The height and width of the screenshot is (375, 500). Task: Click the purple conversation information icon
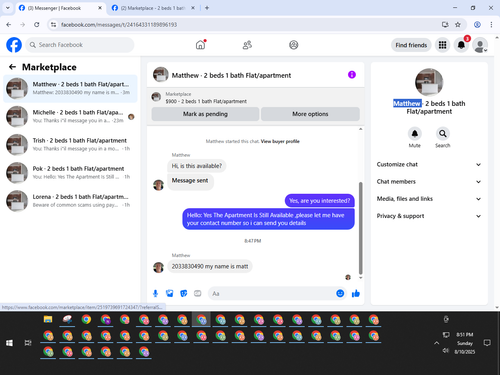tap(352, 75)
